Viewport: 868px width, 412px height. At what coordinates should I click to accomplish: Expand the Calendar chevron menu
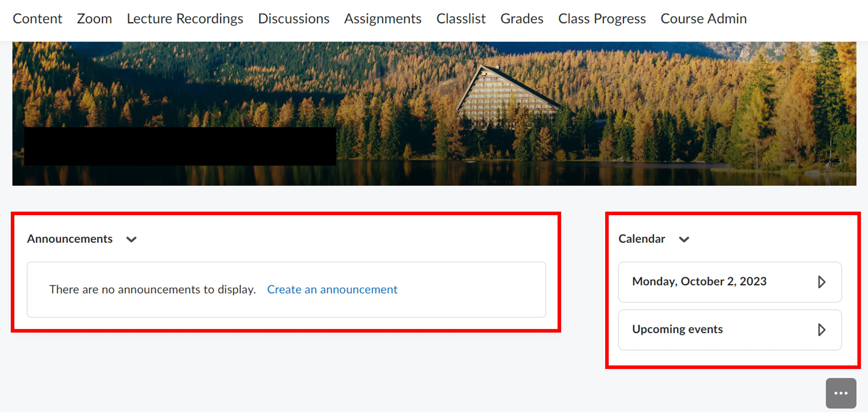click(x=684, y=239)
